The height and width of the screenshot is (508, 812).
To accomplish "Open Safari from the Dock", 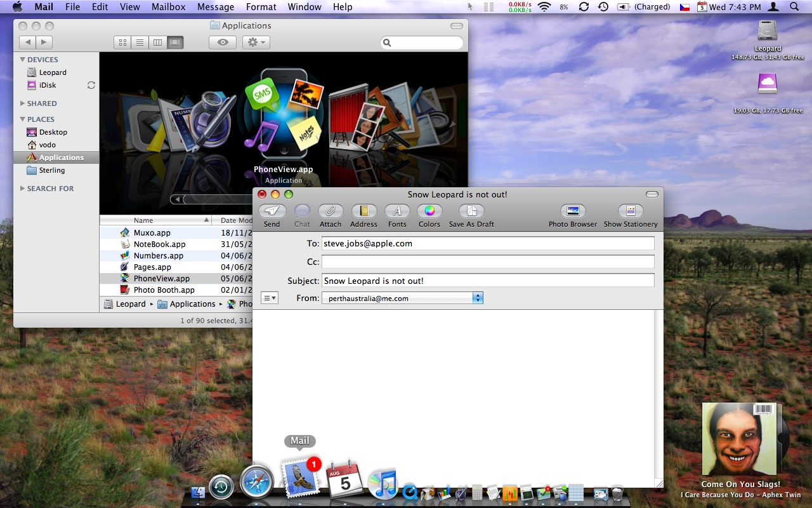I will (x=257, y=483).
